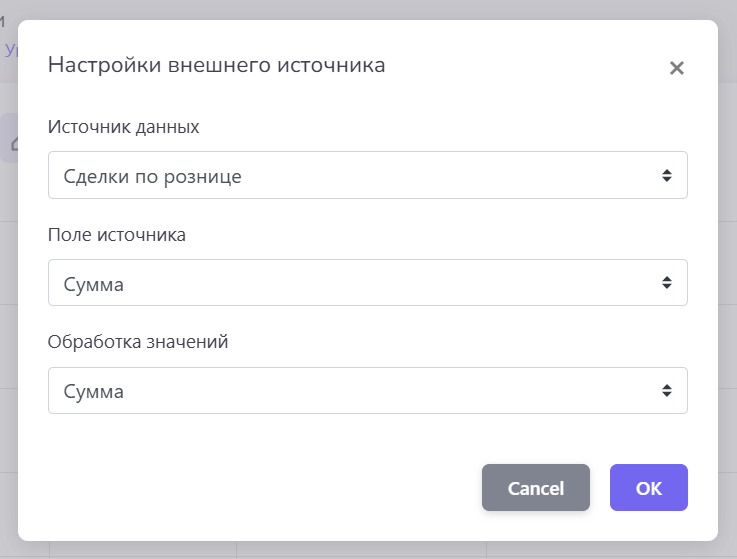This screenshot has height=559, width=737.
Task: Close the Настройки внешнего источника dialog
Action: [x=677, y=68]
